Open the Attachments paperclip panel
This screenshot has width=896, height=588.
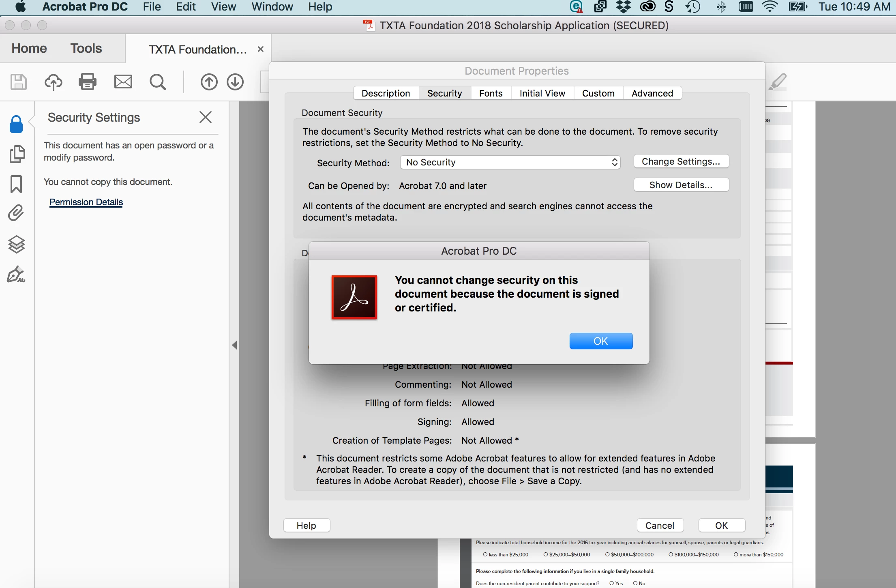point(16,213)
